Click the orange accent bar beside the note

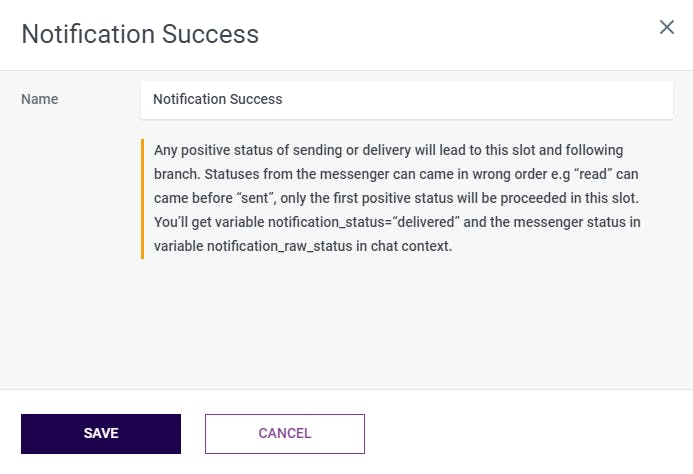(143, 198)
